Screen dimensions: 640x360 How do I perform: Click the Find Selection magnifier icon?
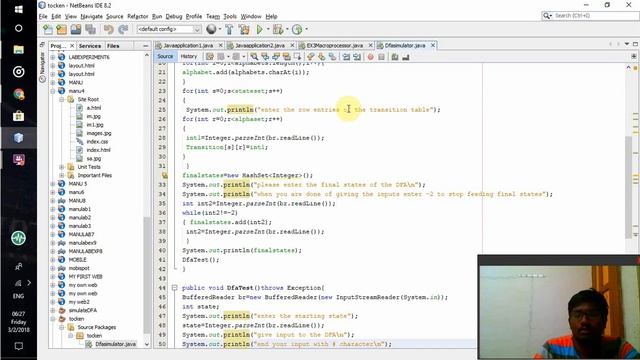point(254,57)
